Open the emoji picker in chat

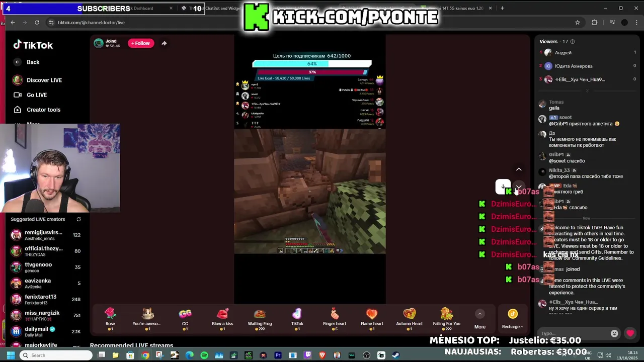[614, 333]
